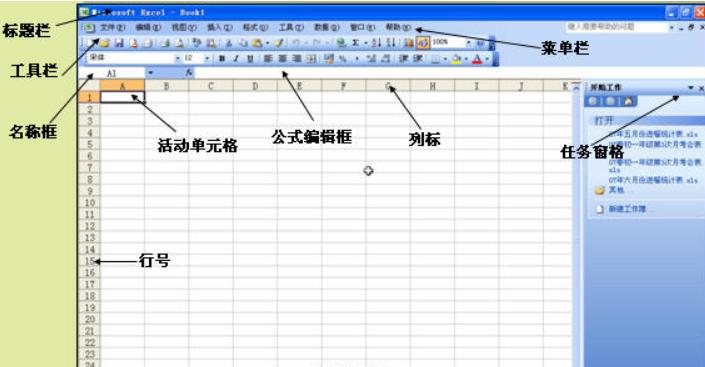This screenshot has height=367, width=705.
Task: Click the Insert Hyperlink globe icon
Action: pos(341,43)
